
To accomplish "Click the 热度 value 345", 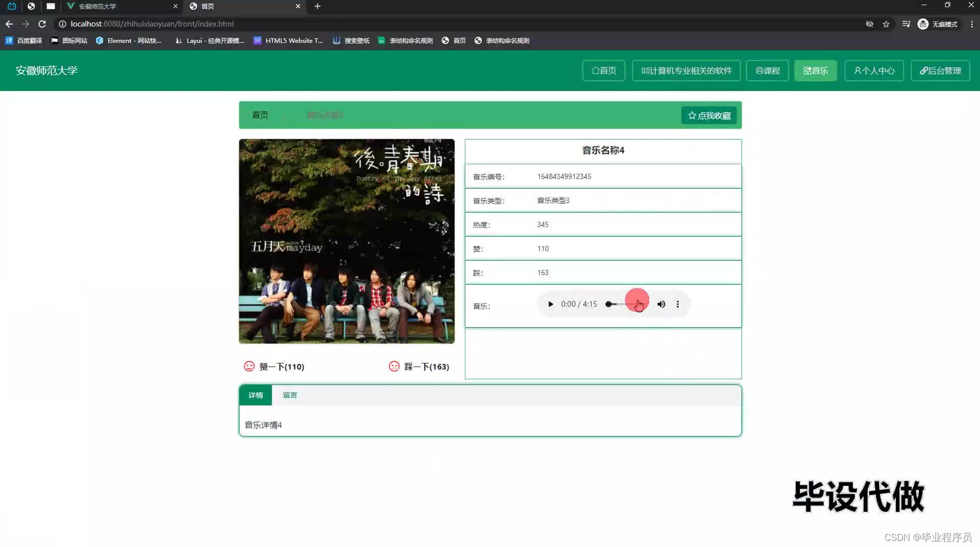I will tap(543, 224).
